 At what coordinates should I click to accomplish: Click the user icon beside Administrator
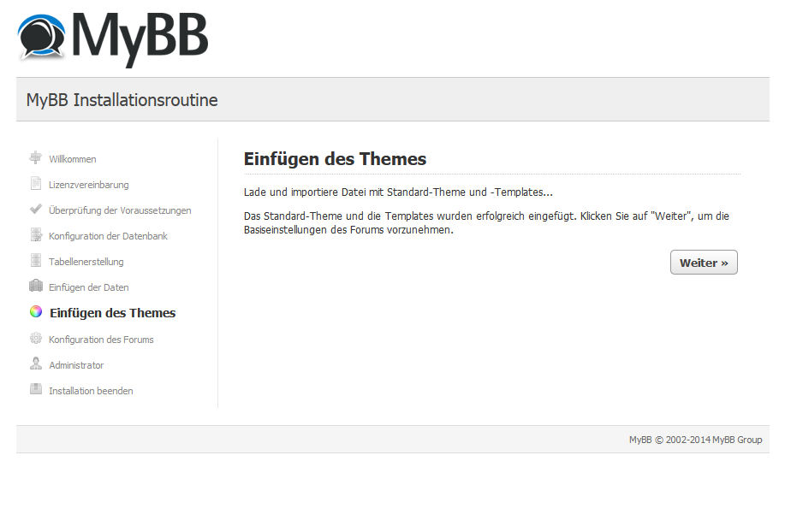(x=36, y=364)
